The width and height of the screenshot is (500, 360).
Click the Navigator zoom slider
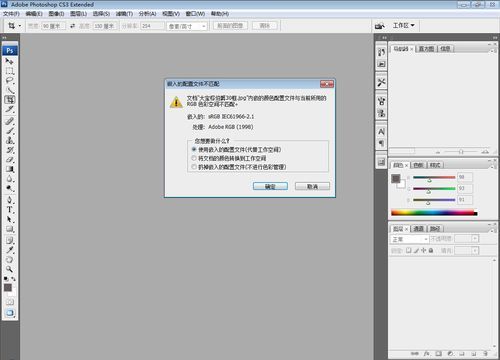461,152
